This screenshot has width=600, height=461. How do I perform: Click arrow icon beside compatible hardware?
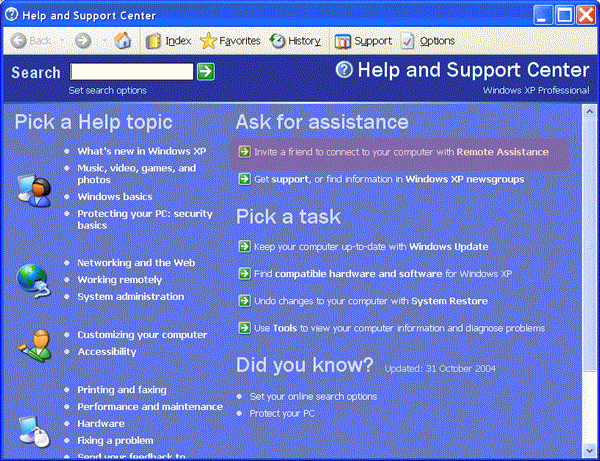[245, 274]
